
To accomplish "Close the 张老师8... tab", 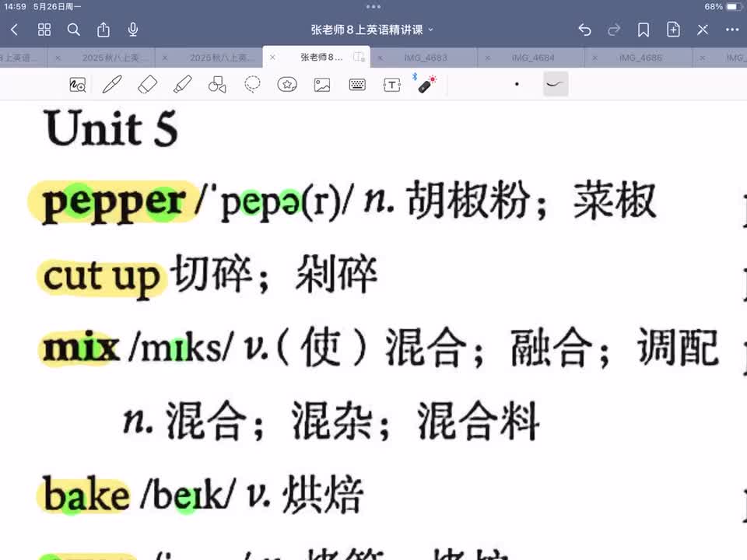I will [x=272, y=57].
